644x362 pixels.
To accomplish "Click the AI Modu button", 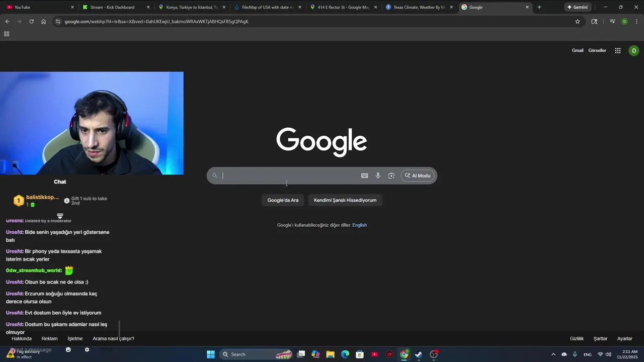I will point(418,175).
